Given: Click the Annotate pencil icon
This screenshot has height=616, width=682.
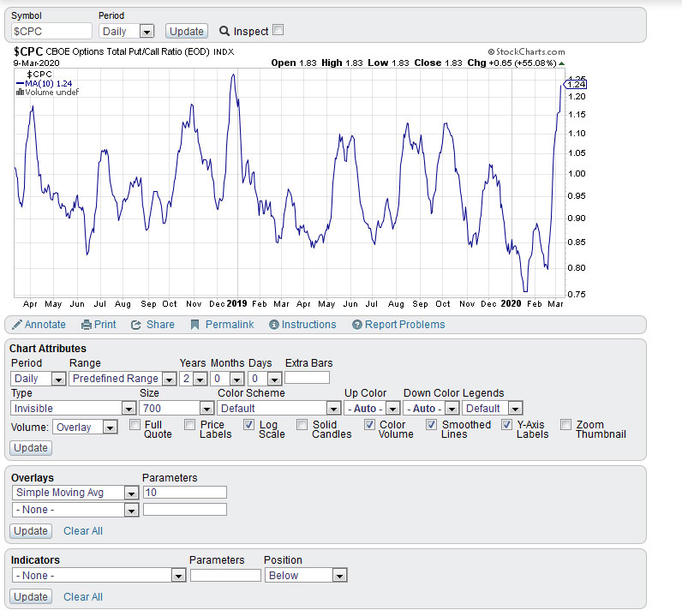Looking at the screenshot, I should [x=17, y=325].
